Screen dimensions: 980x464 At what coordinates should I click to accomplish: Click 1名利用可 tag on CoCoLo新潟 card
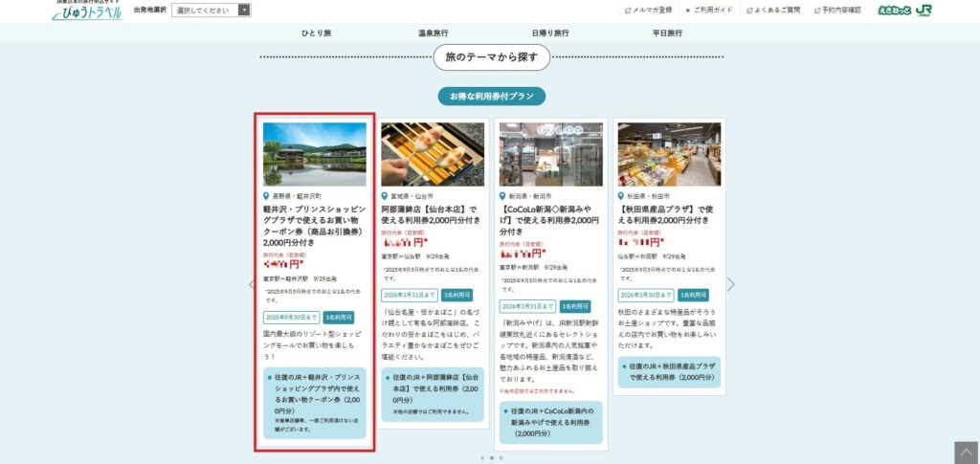[x=575, y=307]
